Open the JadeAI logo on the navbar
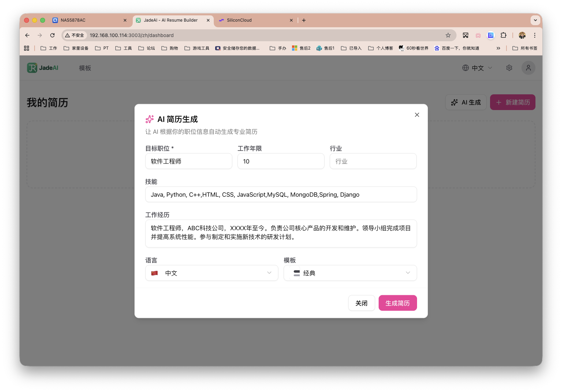 pyautogui.click(x=42, y=68)
